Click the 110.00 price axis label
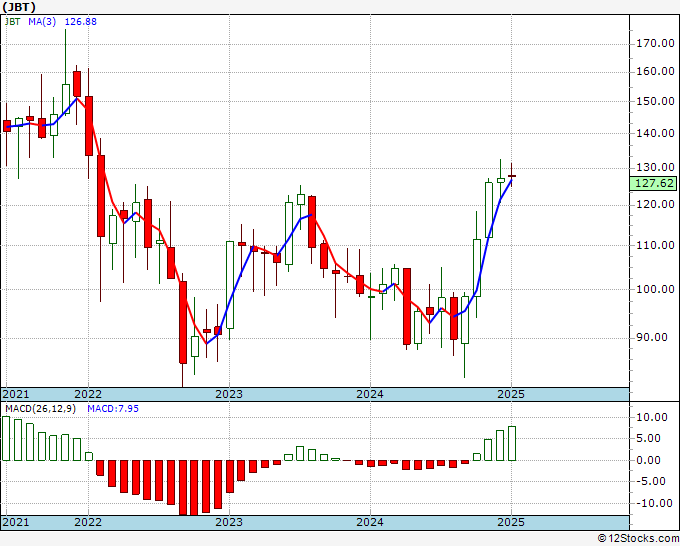 pyautogui.click(x=655, y=245)
